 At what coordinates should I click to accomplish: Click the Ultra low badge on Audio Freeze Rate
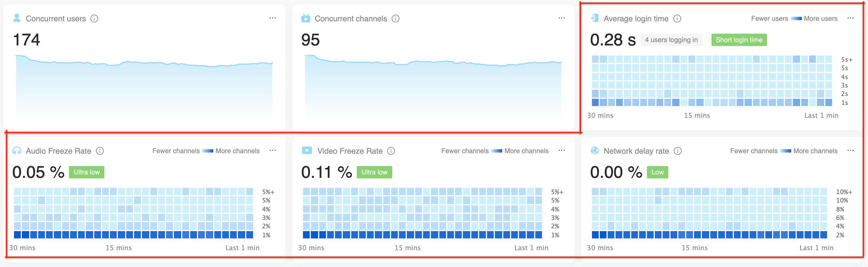[87, 172]
